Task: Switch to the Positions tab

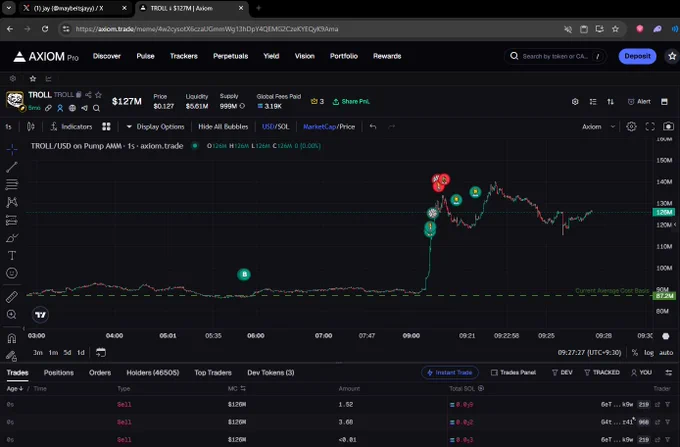Action: (59, 372)
